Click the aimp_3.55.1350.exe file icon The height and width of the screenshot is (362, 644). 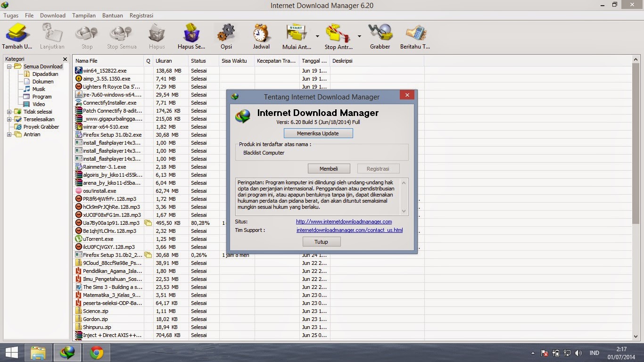coord(79,79)
